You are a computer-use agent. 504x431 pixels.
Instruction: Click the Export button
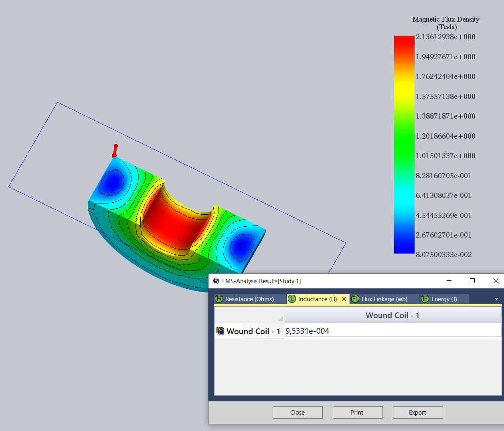point(417,412)
